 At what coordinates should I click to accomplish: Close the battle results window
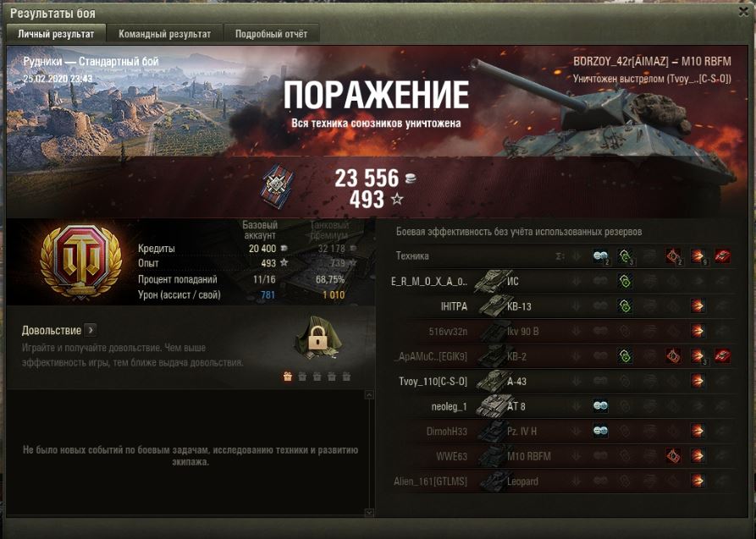[743, 12]
